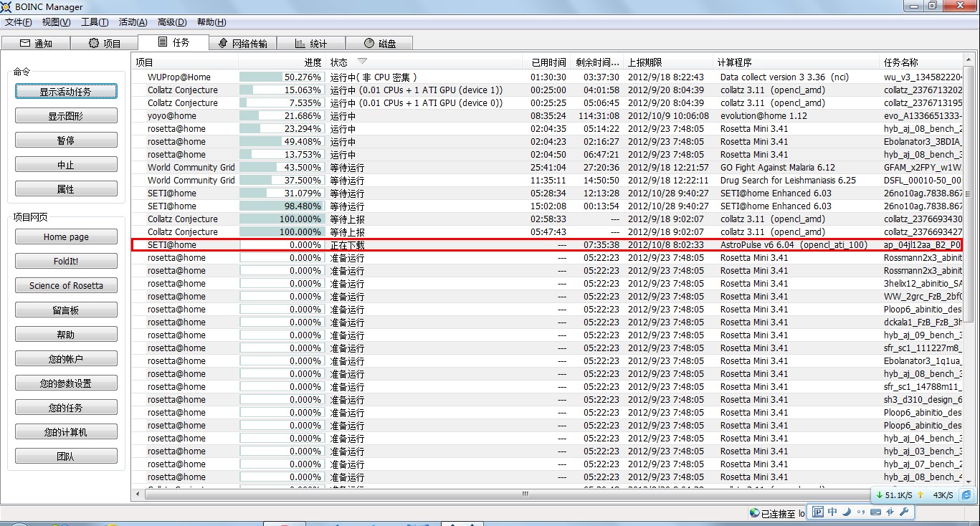Sort by the 进度 column header
This screenshot has height=526, width=980.
tap(282, 62)
